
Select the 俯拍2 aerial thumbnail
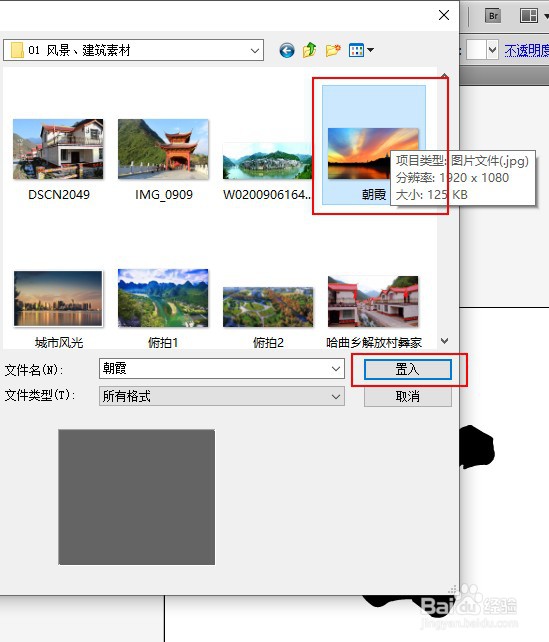tap(268, 307)
